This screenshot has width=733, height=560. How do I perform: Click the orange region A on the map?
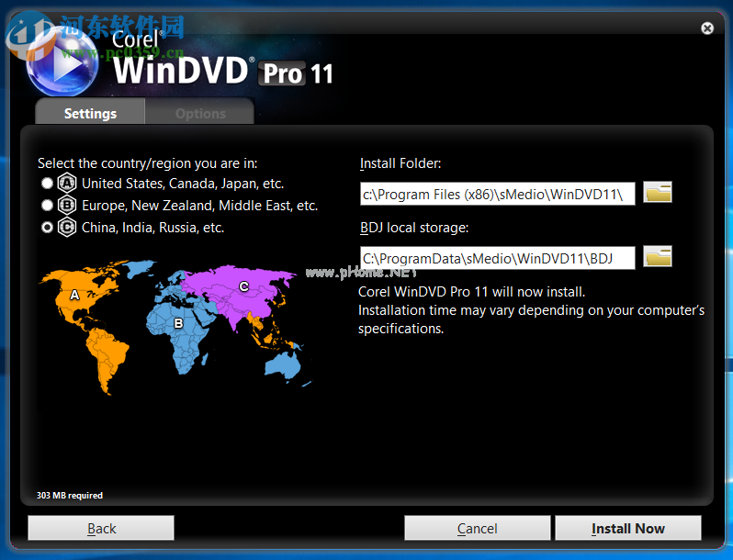pyautogui.click(x=74, y=295)
